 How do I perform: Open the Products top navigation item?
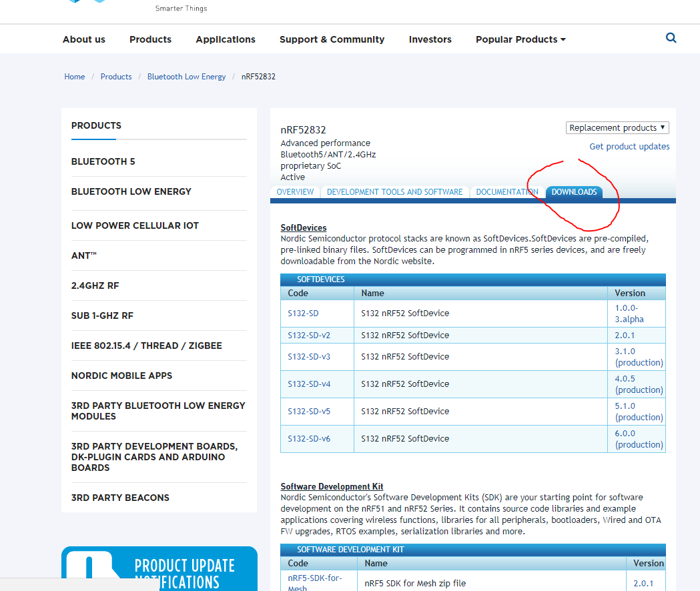point(150,39)
